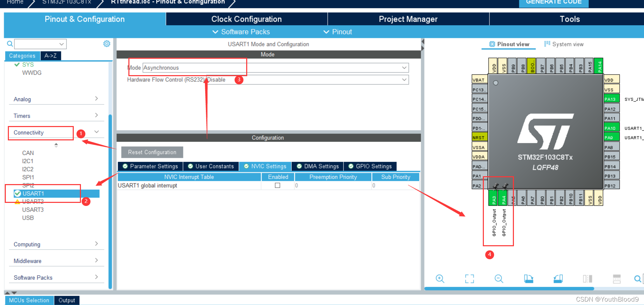The height and width of the screenshot is (305, 644).
Task: Switch to Clock Configuration tab
Action: 247,19
